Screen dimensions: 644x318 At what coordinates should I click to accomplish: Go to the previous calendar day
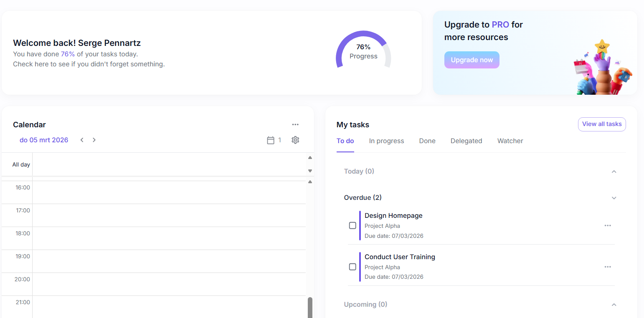(x=82, y=140)
